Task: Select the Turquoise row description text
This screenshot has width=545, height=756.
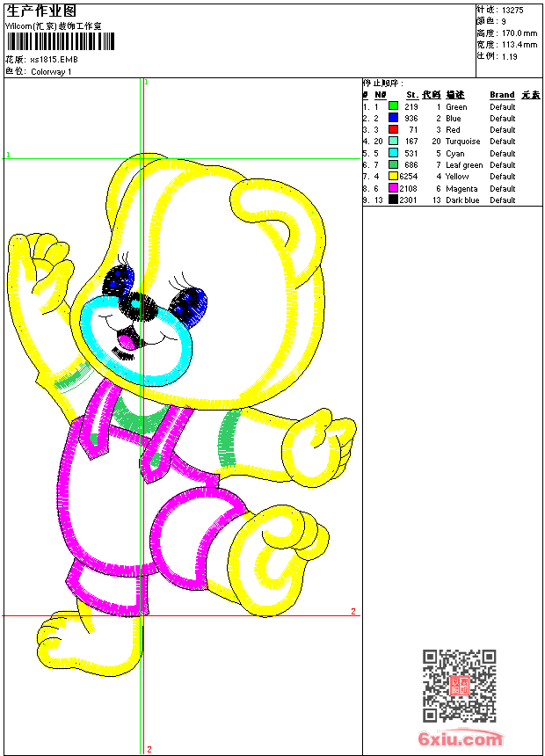Action: (462, 142)
